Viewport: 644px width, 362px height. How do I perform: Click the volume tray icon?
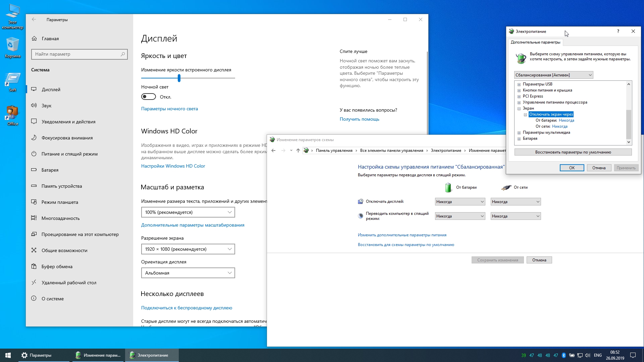[x=588, y=355]
